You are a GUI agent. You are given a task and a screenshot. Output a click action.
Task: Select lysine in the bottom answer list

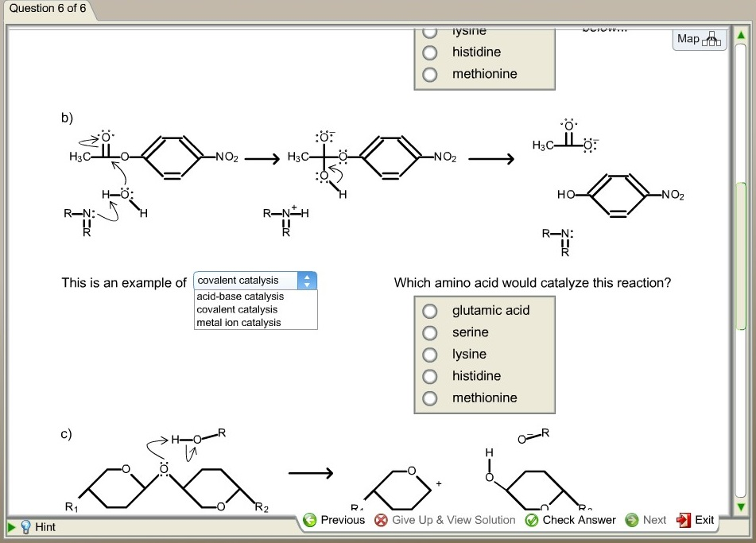tap(430, 355)
